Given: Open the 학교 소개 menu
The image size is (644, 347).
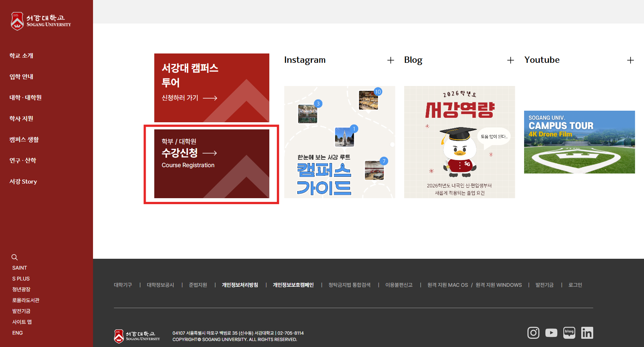Looking at the screenshot, I should 21,56.
